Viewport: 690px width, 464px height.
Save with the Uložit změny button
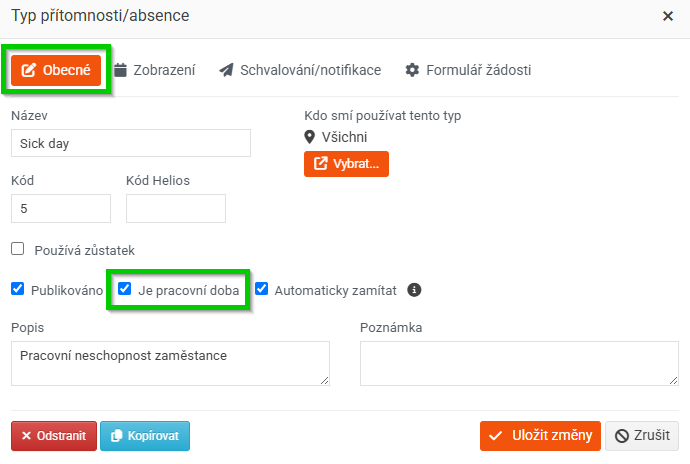coord(540,436)
